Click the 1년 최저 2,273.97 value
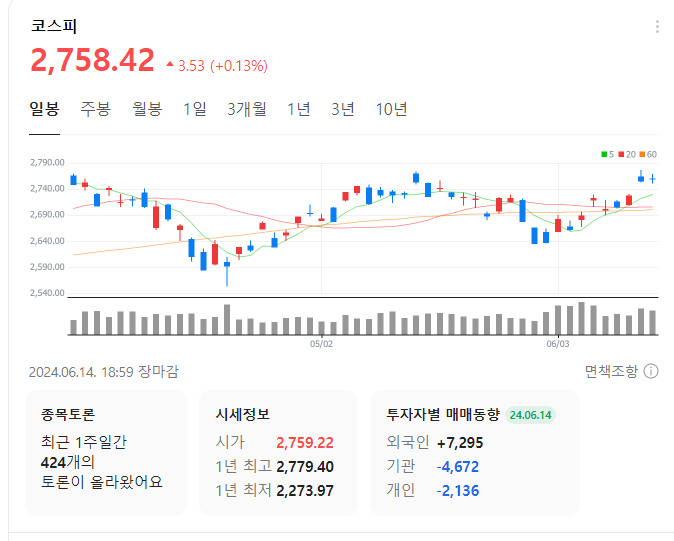The width and height of the screenshot is (674, 541). coord(305,491)
